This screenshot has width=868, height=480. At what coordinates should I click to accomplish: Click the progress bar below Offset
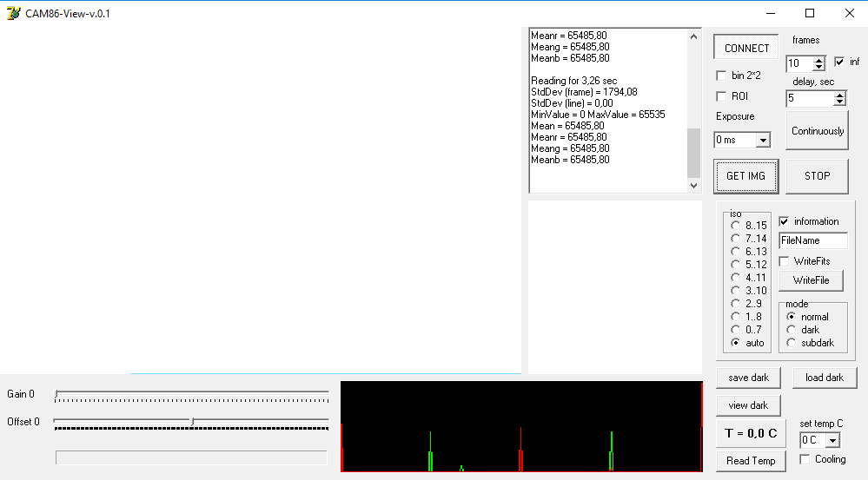pos(191,457)
